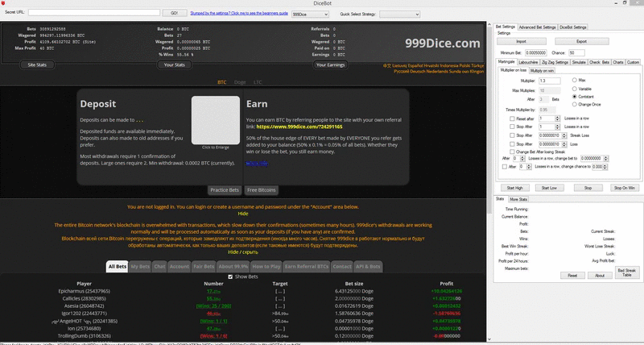Click the 999dice referral link URL

click(x=299, y=127)
